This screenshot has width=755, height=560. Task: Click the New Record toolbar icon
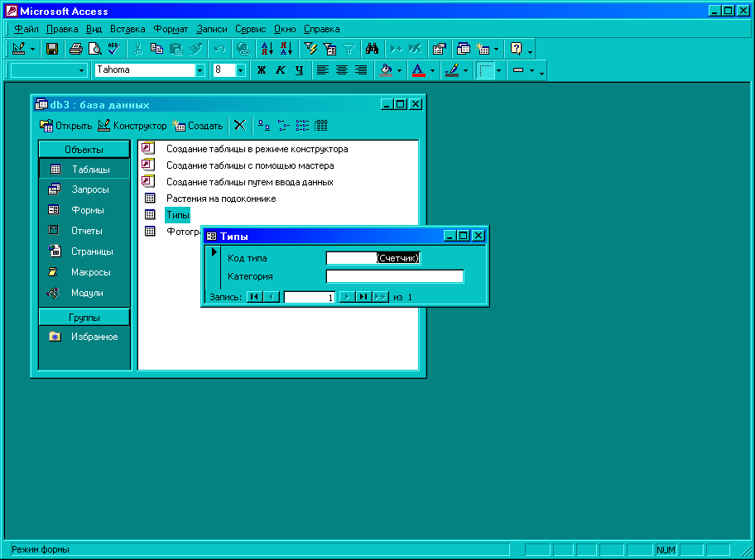click(397, 49)
